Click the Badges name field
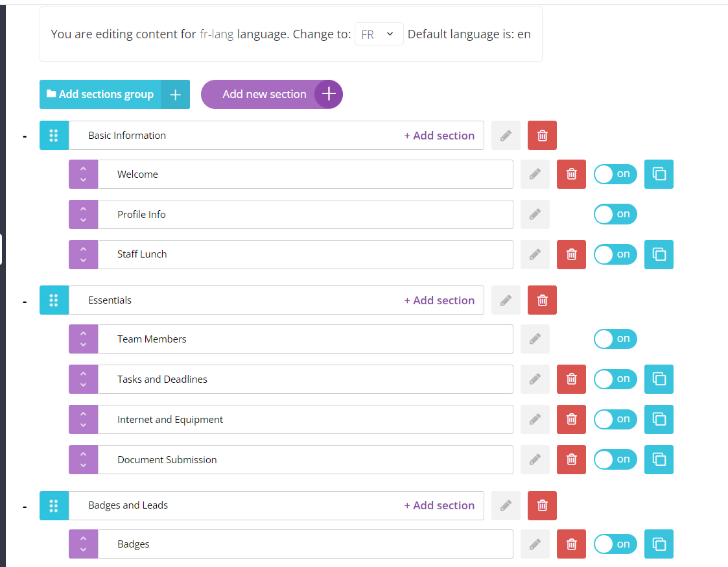The height and width of the screenshot is (567, 728). [305, 544]
